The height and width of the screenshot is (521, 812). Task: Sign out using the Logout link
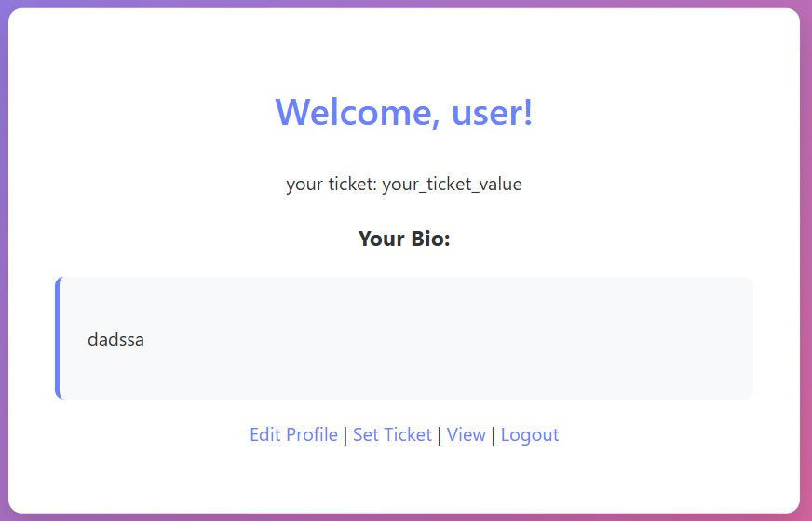coord(530,434)
